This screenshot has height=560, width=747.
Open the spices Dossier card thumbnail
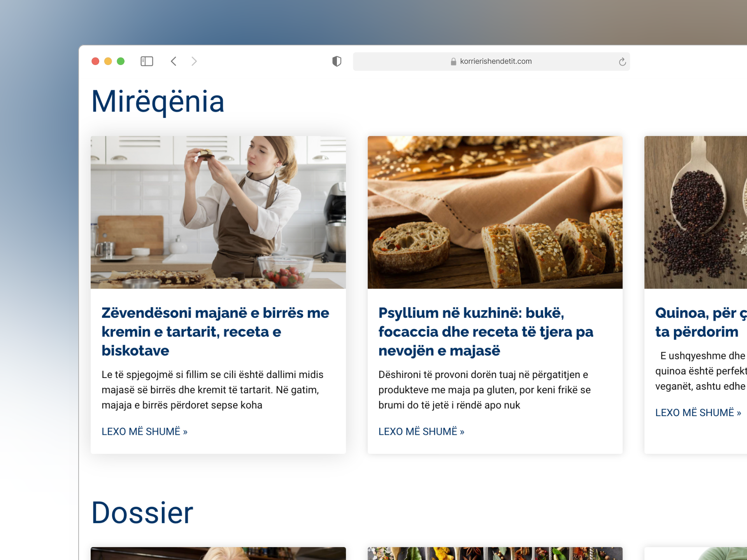pos(495,553)
